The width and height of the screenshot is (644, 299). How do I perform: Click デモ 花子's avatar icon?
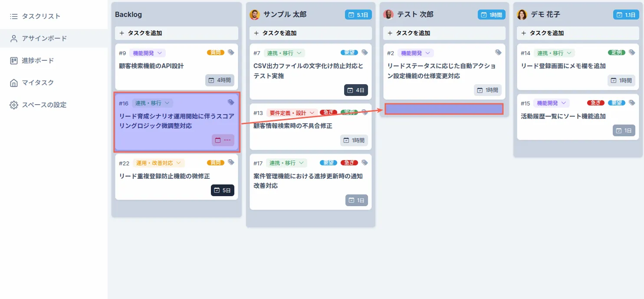click(x=521, y=14)
